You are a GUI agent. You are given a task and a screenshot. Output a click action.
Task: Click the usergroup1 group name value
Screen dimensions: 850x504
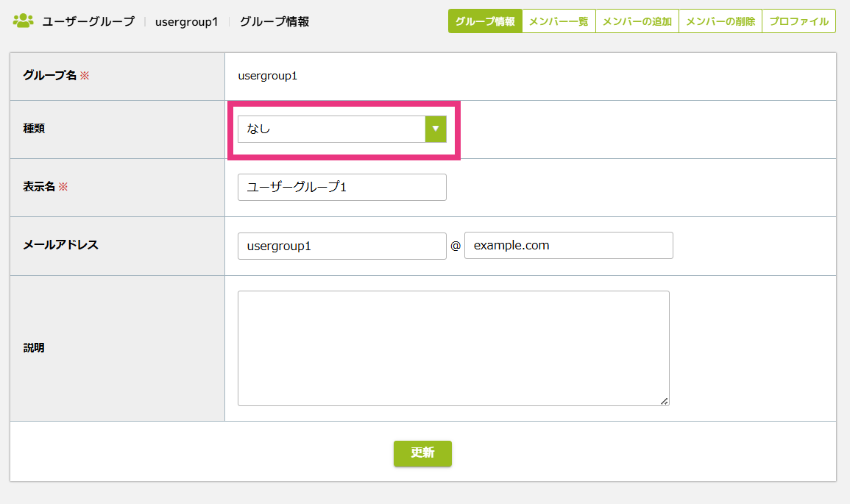click(x=268, y=76)
